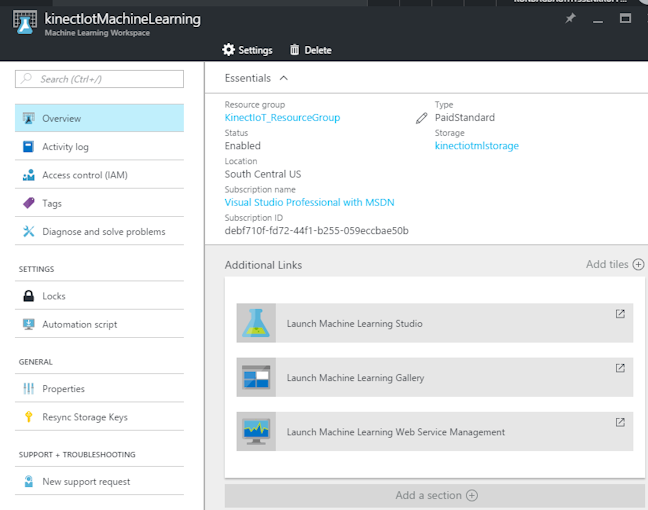Collapse the Essentials section
The height and width of the screenshot is (510, 648).
point(283,78)
